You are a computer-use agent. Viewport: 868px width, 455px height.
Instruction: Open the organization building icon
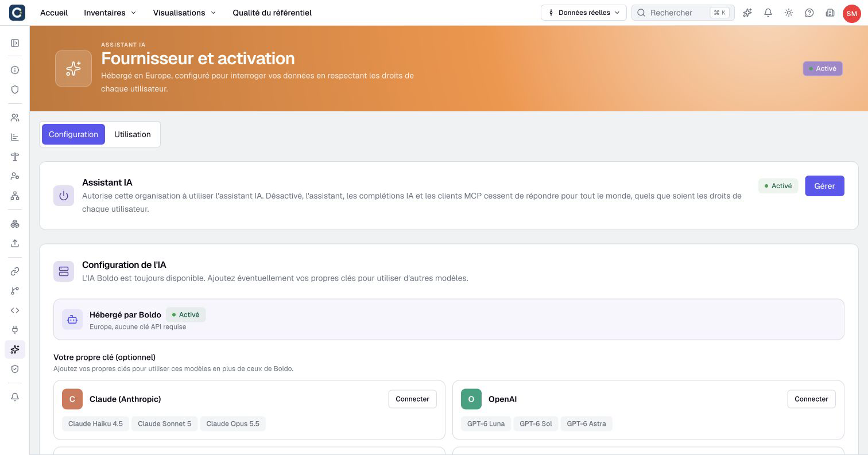[830, 13]
